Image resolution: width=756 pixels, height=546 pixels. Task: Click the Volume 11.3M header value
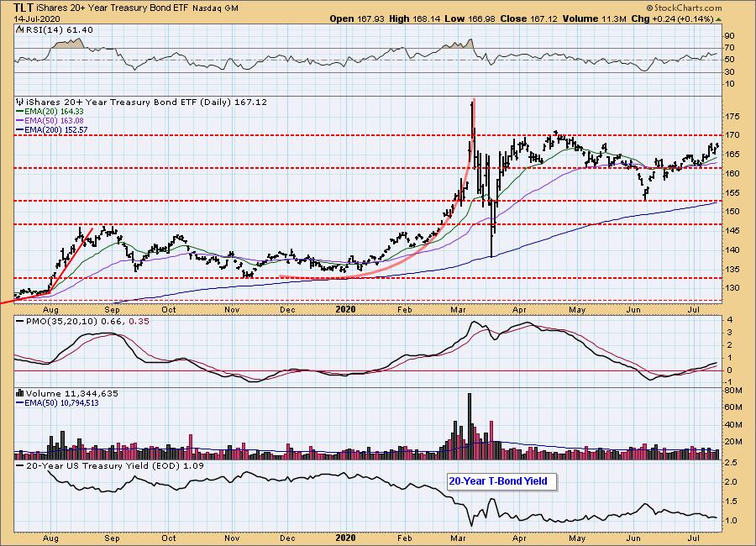(x=594, y=18)
